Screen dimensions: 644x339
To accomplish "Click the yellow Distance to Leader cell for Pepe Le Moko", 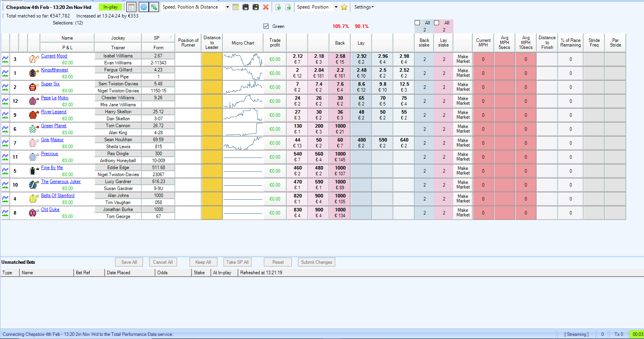I will click(212, 101).
